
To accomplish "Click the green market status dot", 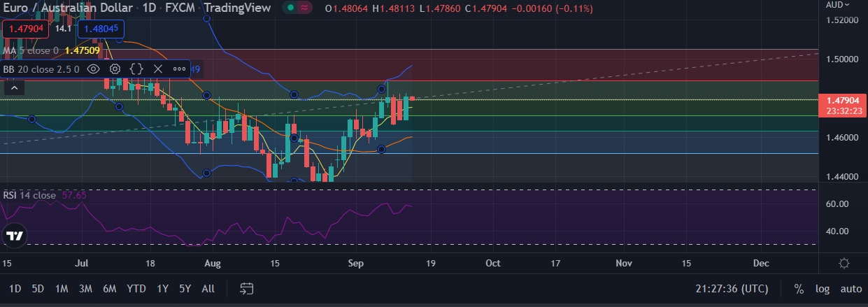I will [290, 8].
